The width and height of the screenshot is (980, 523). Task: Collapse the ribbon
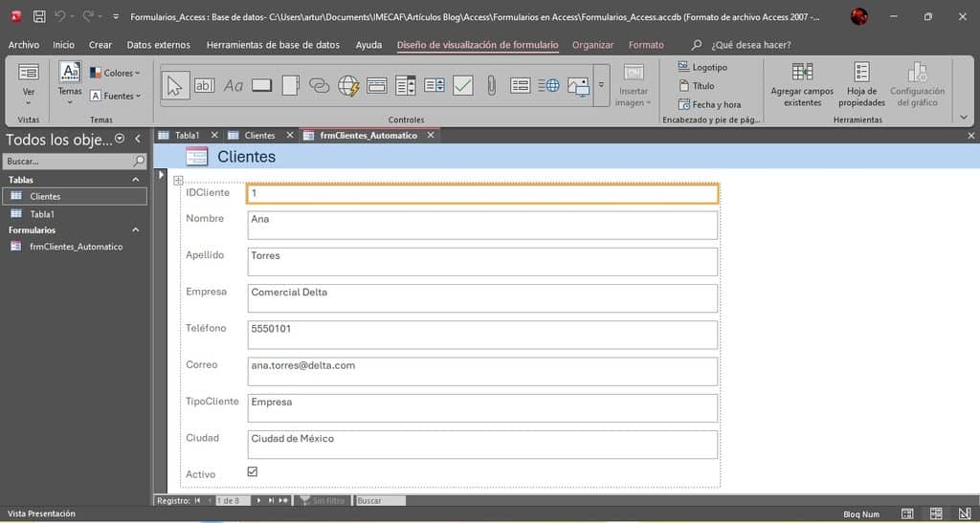click(x=964, y=118)
